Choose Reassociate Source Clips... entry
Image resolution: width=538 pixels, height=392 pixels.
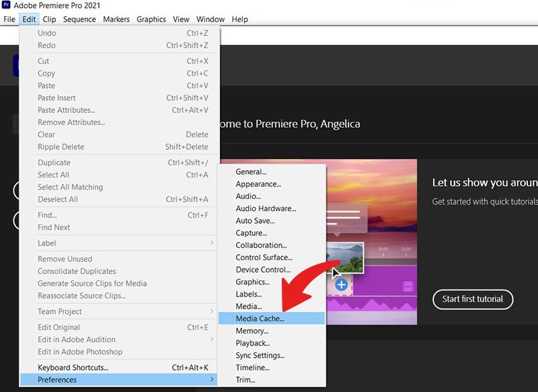[x=119, y=296]
